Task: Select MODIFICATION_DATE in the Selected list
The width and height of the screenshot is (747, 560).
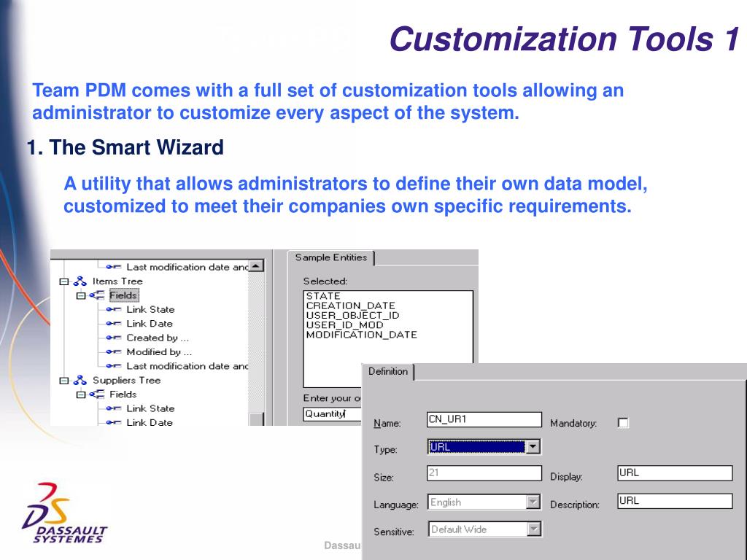Action: click(362, 335)
